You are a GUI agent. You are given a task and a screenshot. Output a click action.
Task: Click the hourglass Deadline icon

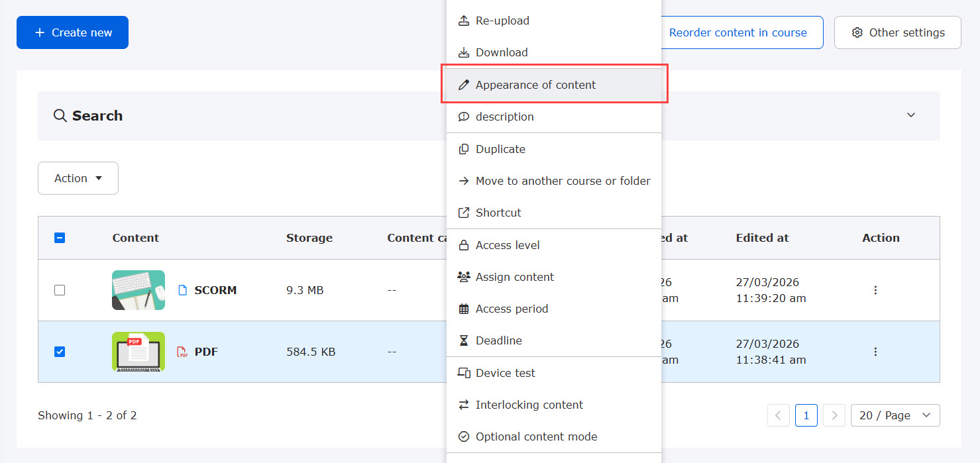pyautogui.click(x=464, y=340)
